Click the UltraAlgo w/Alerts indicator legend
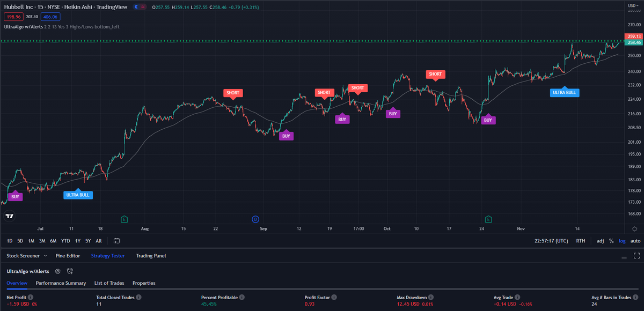The image size is (644, 311). [x=23, y=26]
